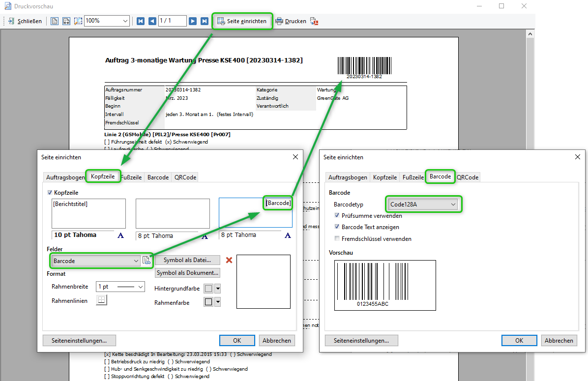Click the barcode image on the preview page
The width and height of the screenshot is (588, 381).
(x=364, y=67)
